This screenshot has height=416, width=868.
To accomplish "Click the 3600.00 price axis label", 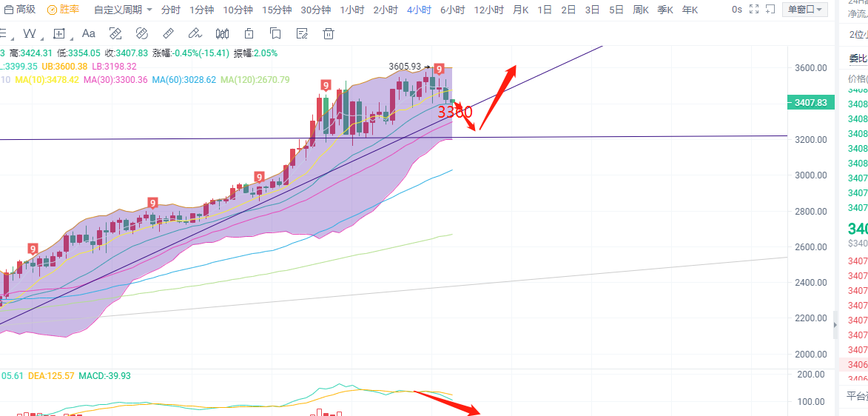I will coord(811,68).
